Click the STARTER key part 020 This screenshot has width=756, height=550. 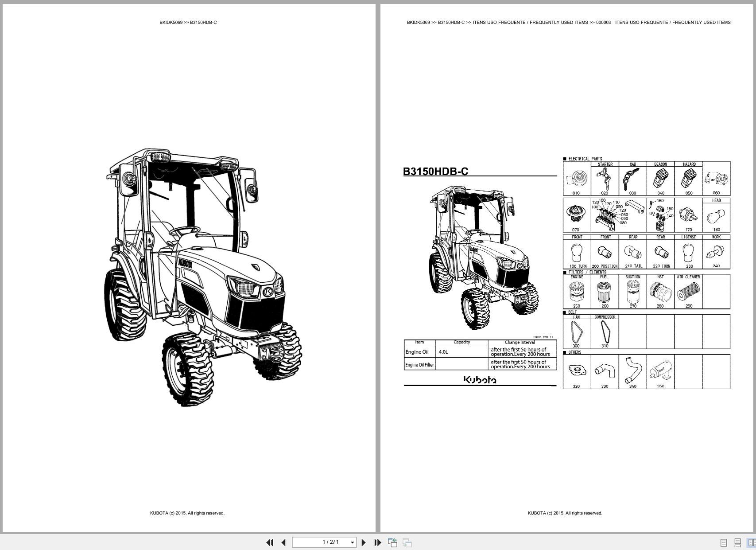605,179
